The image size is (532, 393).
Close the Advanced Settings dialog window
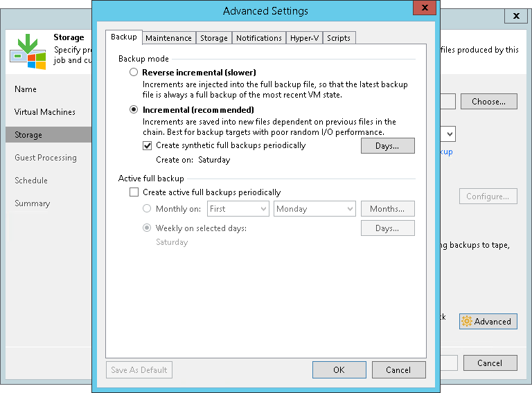pyautogui.click(x=425, y=8)
